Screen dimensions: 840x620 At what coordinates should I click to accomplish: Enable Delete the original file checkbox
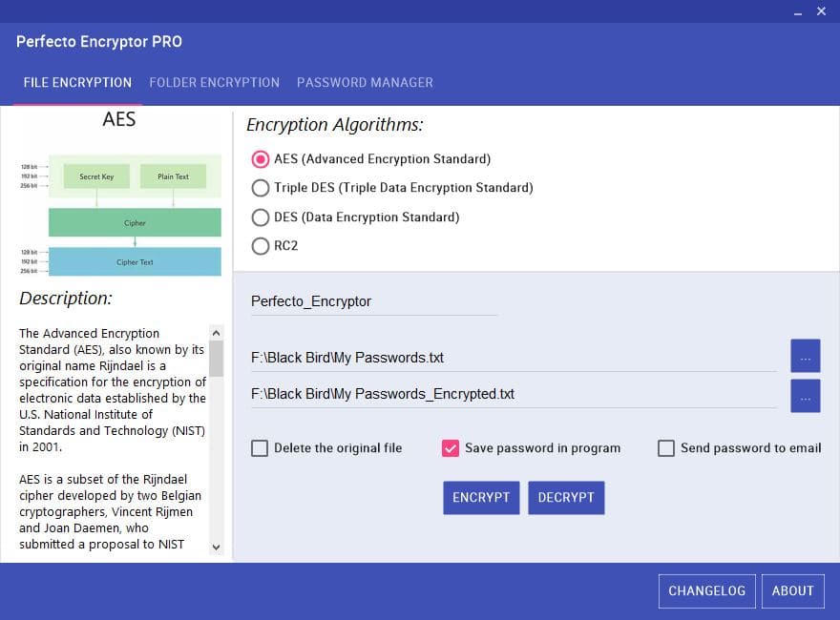tap(260, 448)
